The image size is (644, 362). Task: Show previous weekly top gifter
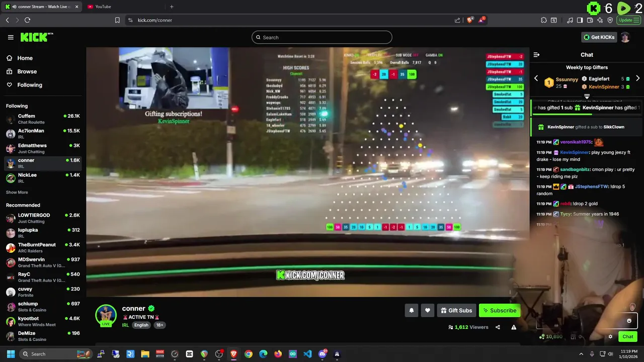536,78
